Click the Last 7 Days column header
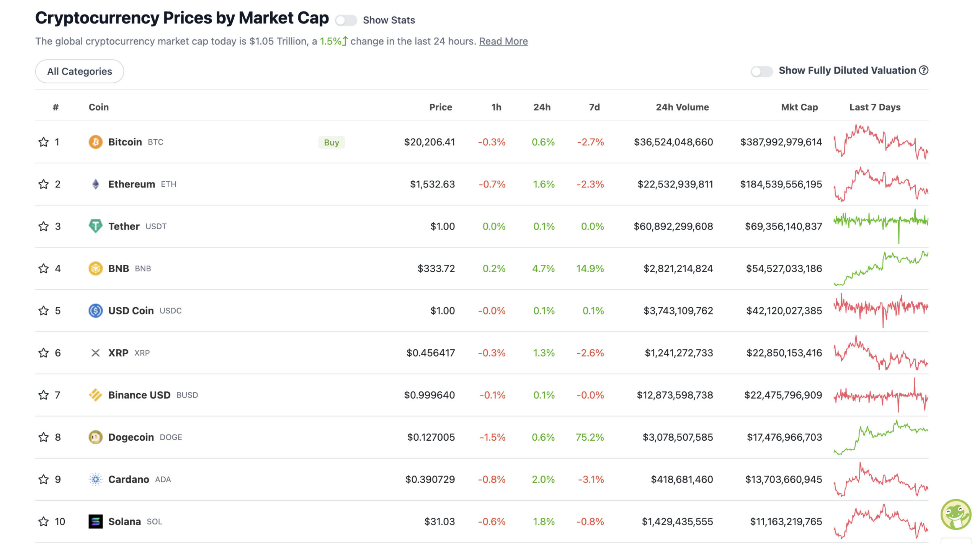980x544 pixels. (875, 107)
